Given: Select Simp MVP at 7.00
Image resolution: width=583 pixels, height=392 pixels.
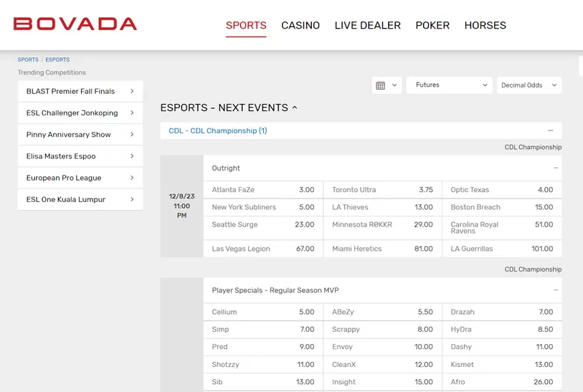Looking at the screenshot, I should click(x=263, y=329).
